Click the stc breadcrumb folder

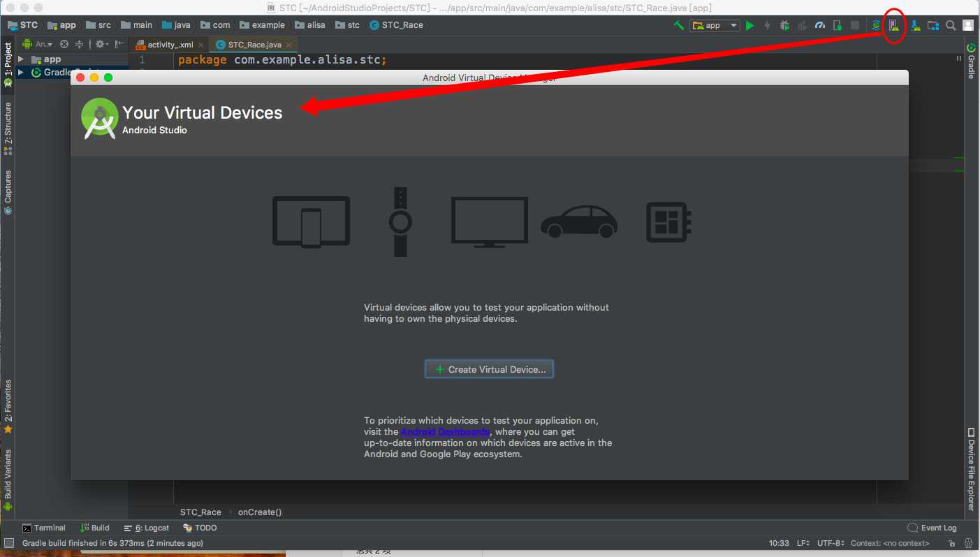point(348,25)
